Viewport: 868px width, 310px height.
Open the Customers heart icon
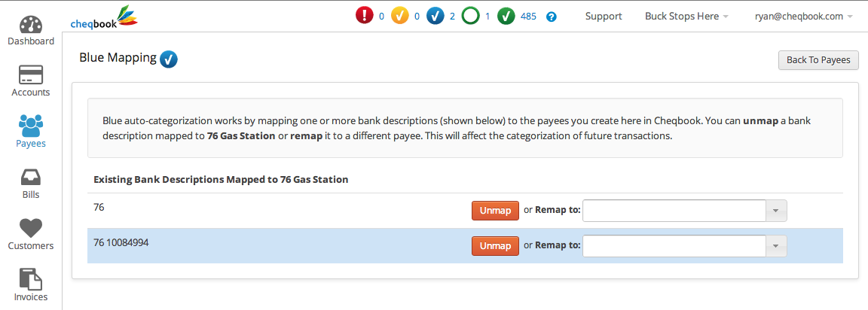pos(31,227)
